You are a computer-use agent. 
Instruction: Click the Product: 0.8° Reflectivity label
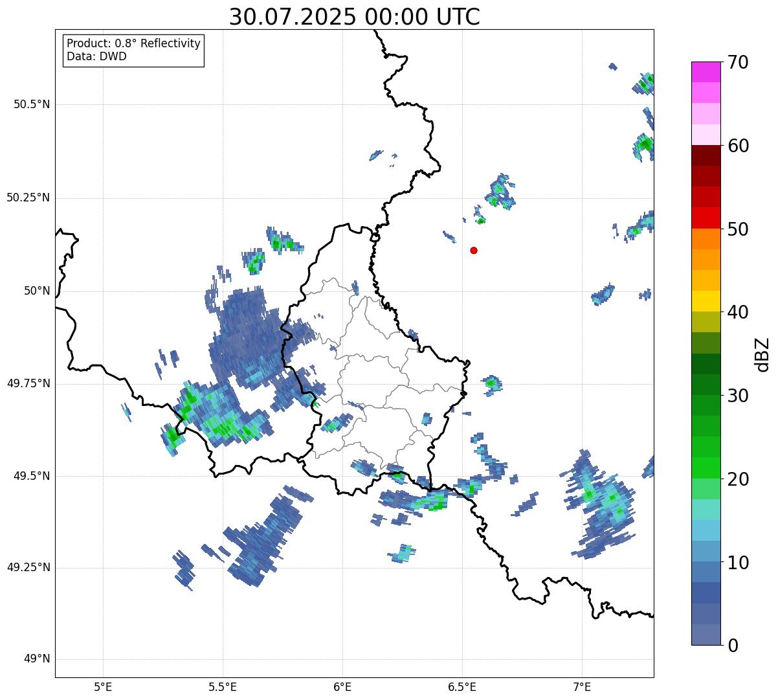134,43
